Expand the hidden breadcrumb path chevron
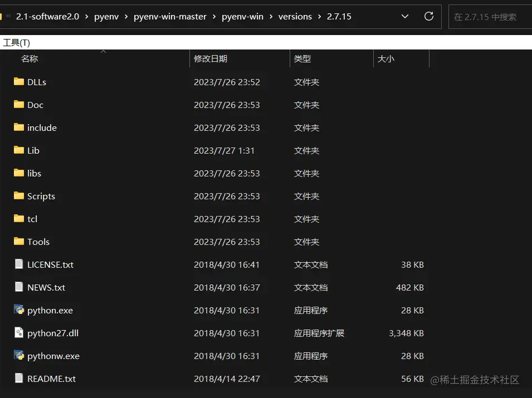This screenshot has width=532, height=398. click(8, 16)
